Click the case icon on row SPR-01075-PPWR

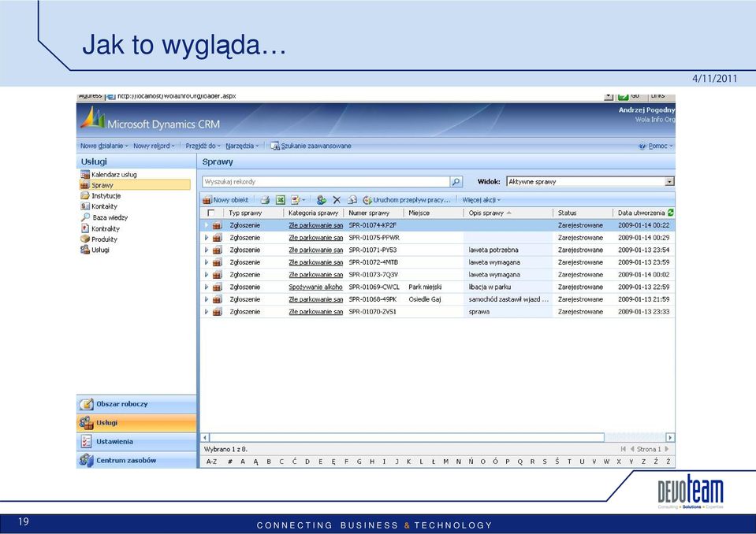217,237
